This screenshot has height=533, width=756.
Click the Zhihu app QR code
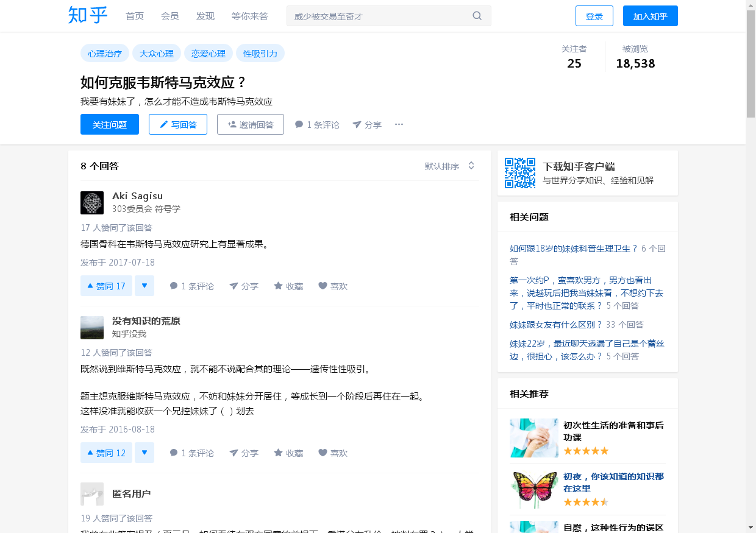pos(520,173)
